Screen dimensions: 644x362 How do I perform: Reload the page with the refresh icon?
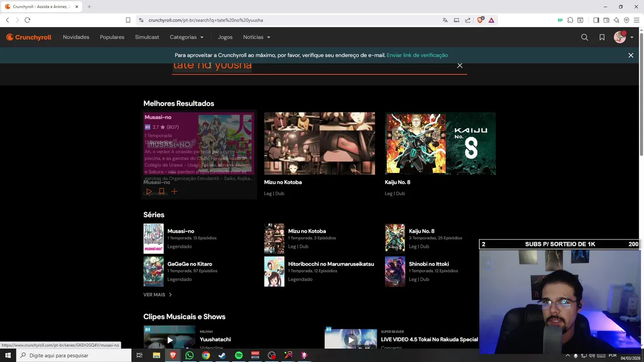27,20
